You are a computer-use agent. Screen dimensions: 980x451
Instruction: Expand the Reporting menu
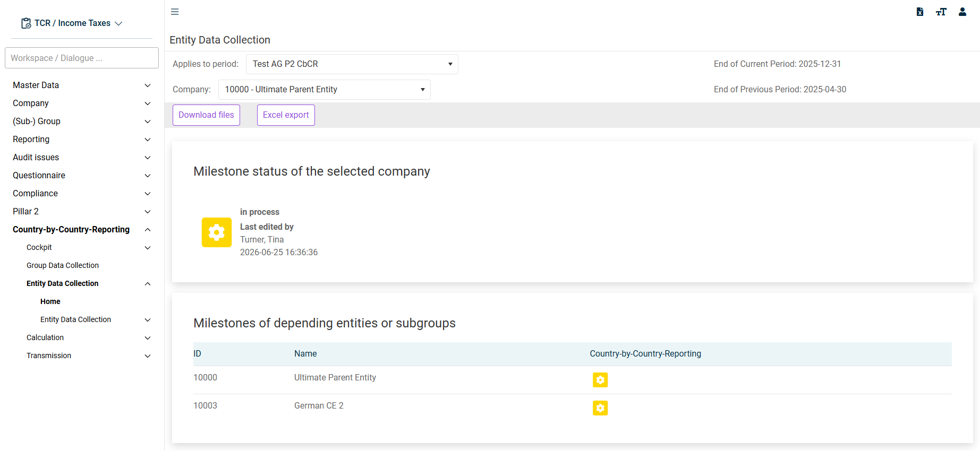82,140
